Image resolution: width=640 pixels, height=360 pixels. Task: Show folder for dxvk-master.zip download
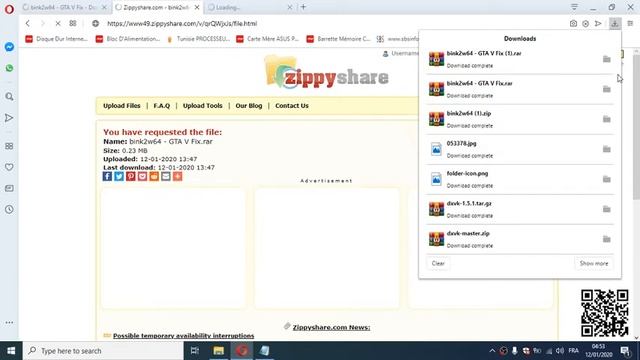[x=607, y=239]
